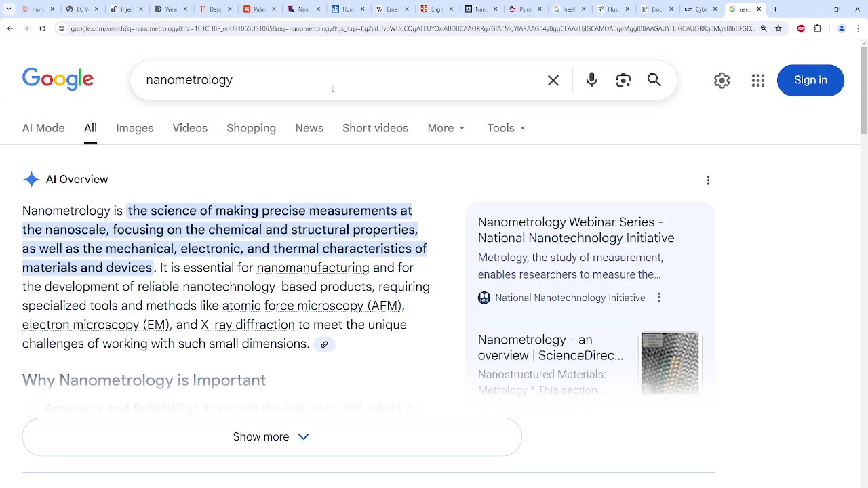Open the atomic force microscopy (AFM) link
The height and width of the screenshot is (488, 868).
point(312,306)
